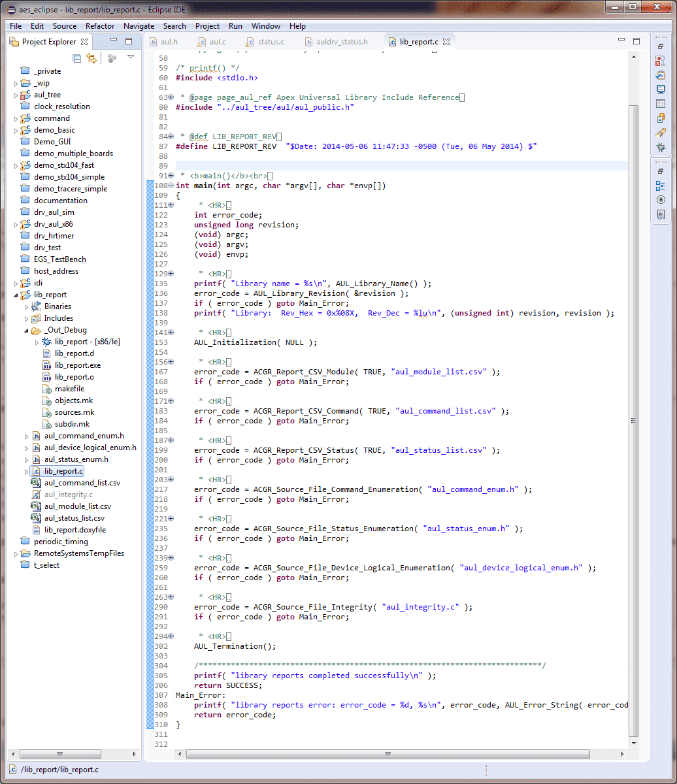This screenshot has width=677, height=784.
Task: Open the File menu
Action: (16, 26)
